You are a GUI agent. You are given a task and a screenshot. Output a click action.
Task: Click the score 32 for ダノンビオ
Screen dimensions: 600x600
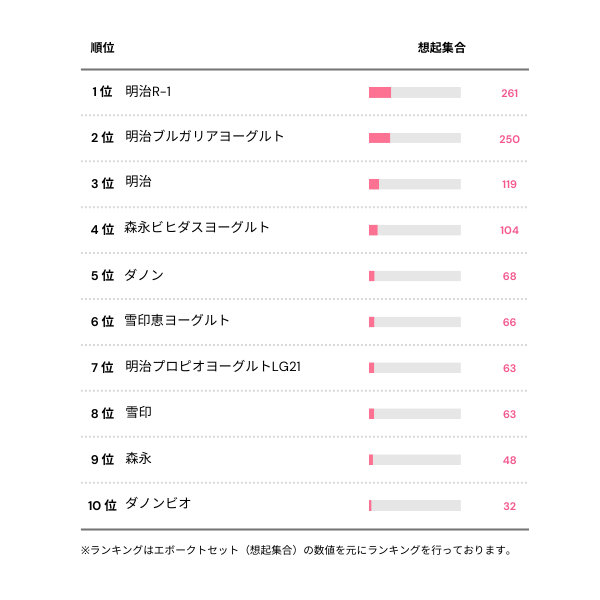coord(509,506)
